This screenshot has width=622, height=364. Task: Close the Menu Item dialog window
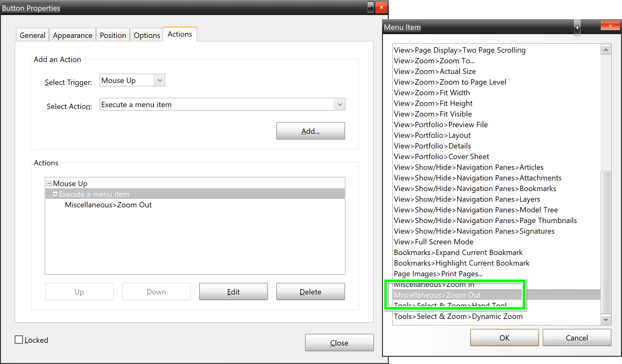coord(610,26)
